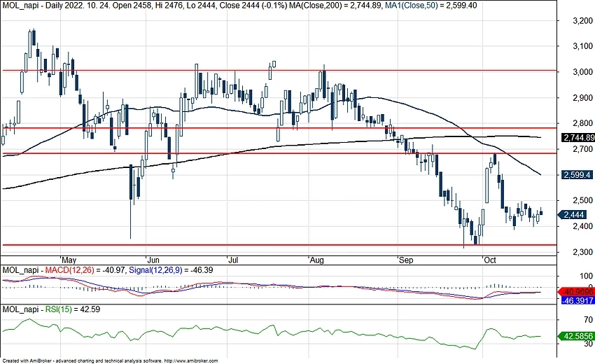Click MA1(Close,50) = 2,599.40 in title
This screenshot has height=364, width=595.
pos(430,6)
